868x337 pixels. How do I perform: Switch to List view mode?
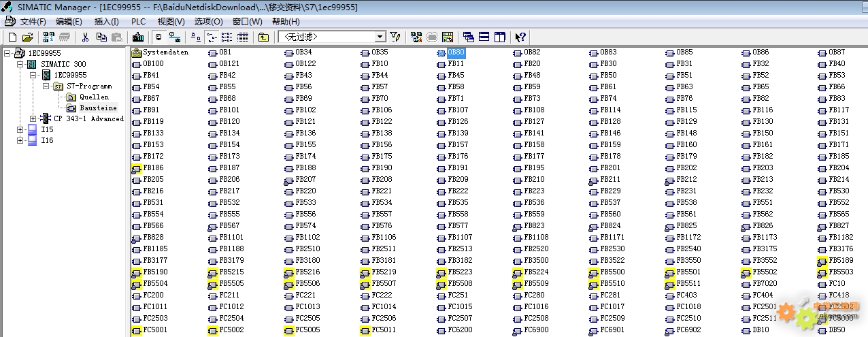227,37
